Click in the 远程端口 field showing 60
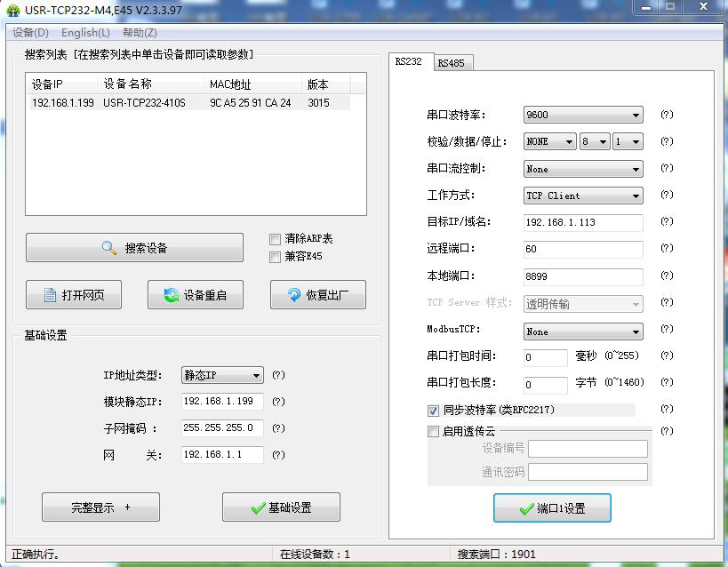The image size is (728, 567). pyautogui.click(x=583, y=250)
